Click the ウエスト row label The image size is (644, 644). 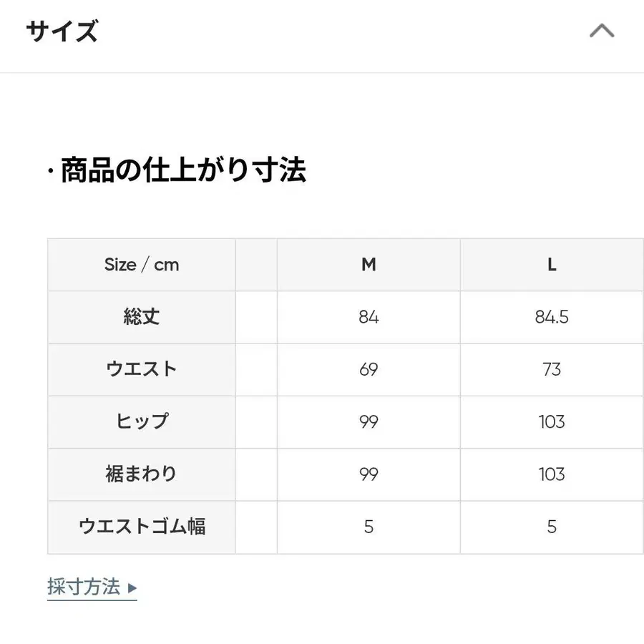pyautogui.click(x=141, y=369)
